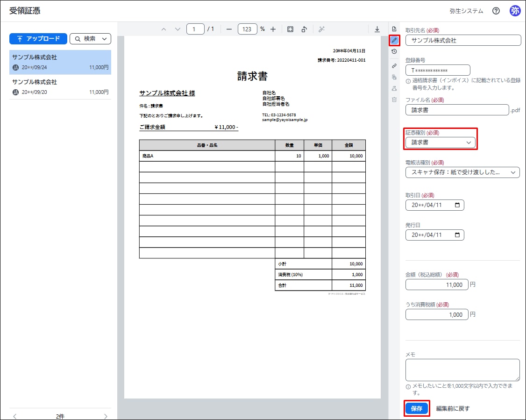The width and height of the screenshot is (526, 420).
Task: Open the document details icon above the pencil
Action: (394, 29)
